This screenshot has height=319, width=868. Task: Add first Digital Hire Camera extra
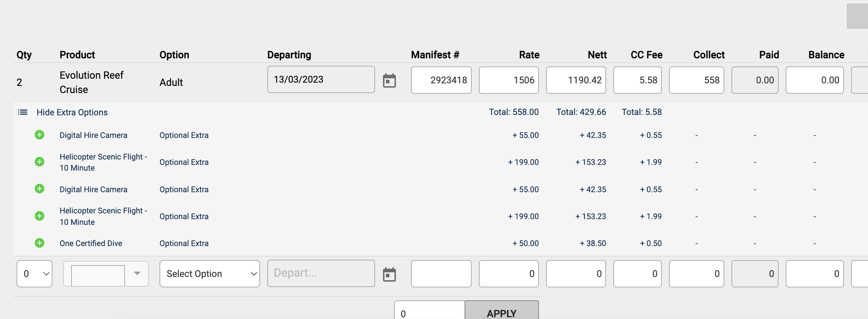40,135
